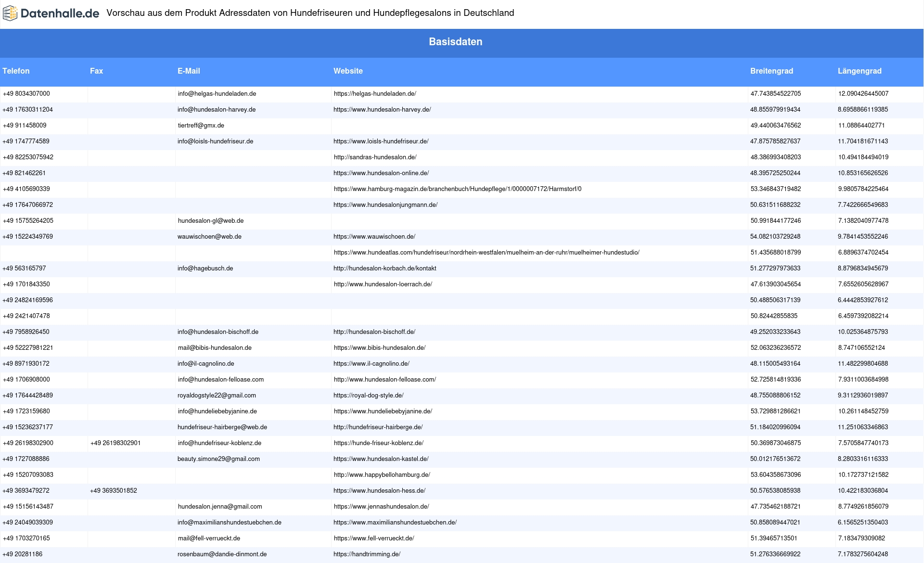Open the hundeatlas.com muelheimer-hundestudio link
This screenshot has height=563, width=924.
pos(487,253)
